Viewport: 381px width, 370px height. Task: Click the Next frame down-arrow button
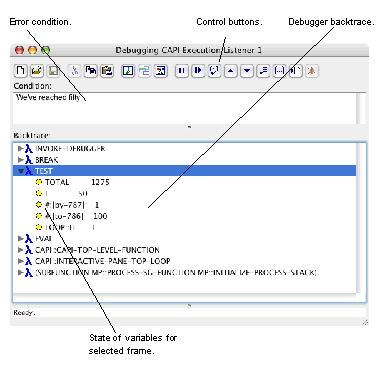coord(247,71)
